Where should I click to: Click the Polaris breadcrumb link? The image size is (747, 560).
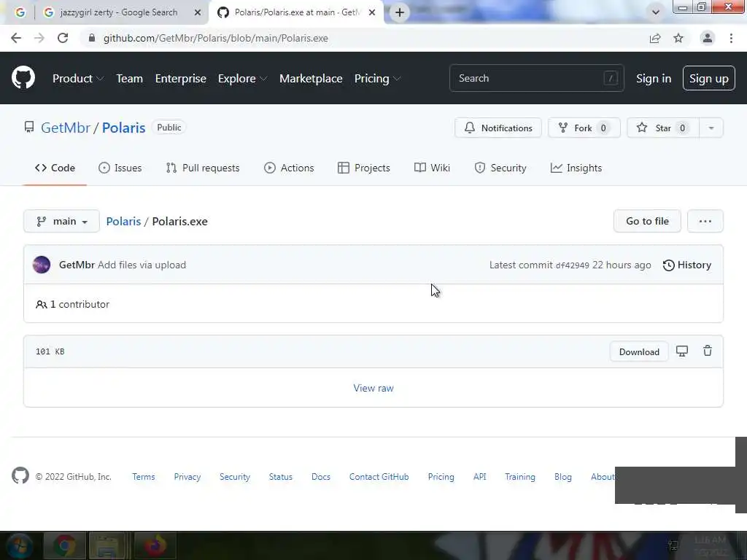(x=123, y=222)
